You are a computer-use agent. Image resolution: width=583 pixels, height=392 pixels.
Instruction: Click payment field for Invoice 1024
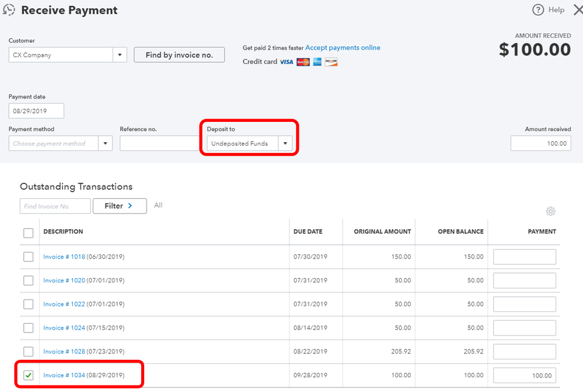(525, 328)
